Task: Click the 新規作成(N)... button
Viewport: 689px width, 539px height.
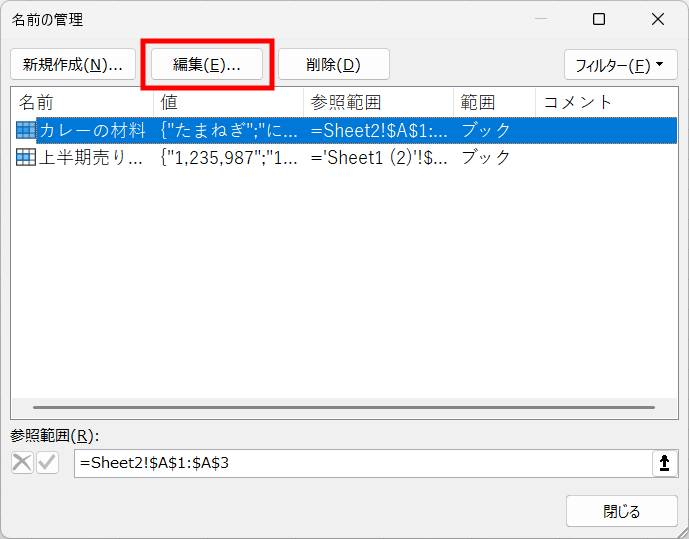Action: coord(73,65)
